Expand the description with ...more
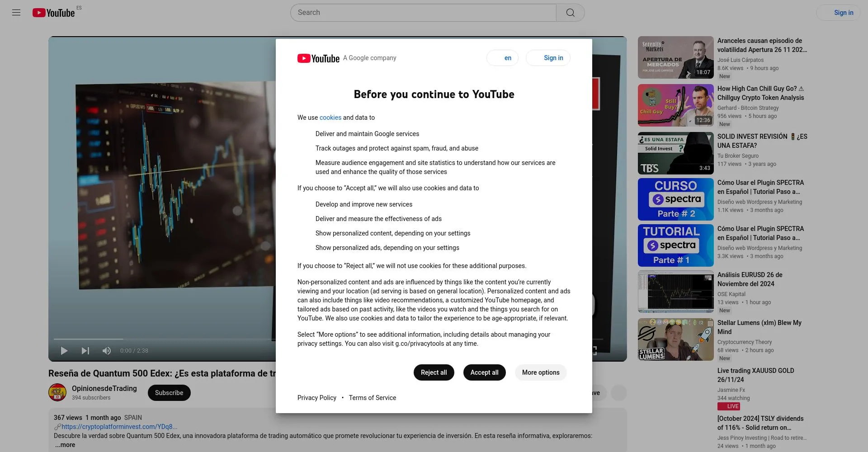868x452 pixels. pos(65,445)
